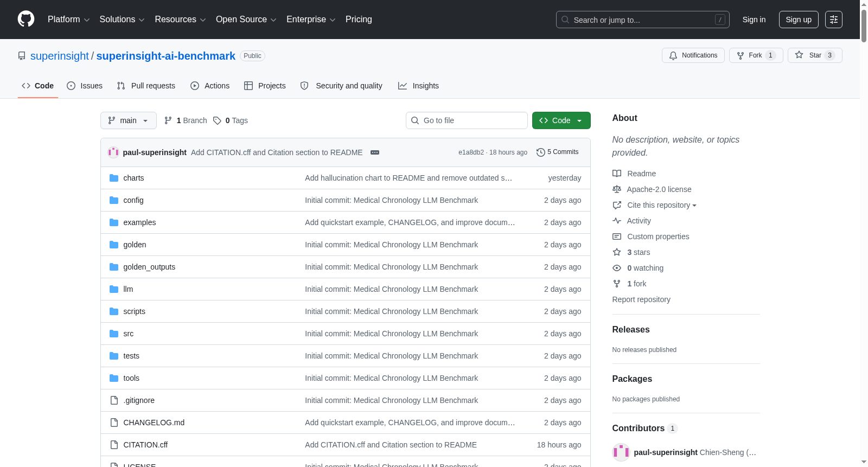Click paul-superinsight avatar in commit bar
The image size is (868, 467).
[x=113, y=152]
